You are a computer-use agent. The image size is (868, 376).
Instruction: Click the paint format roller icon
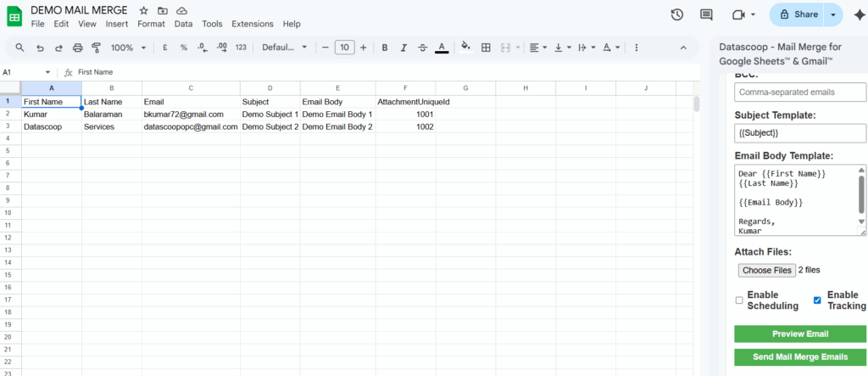point(96,48)
